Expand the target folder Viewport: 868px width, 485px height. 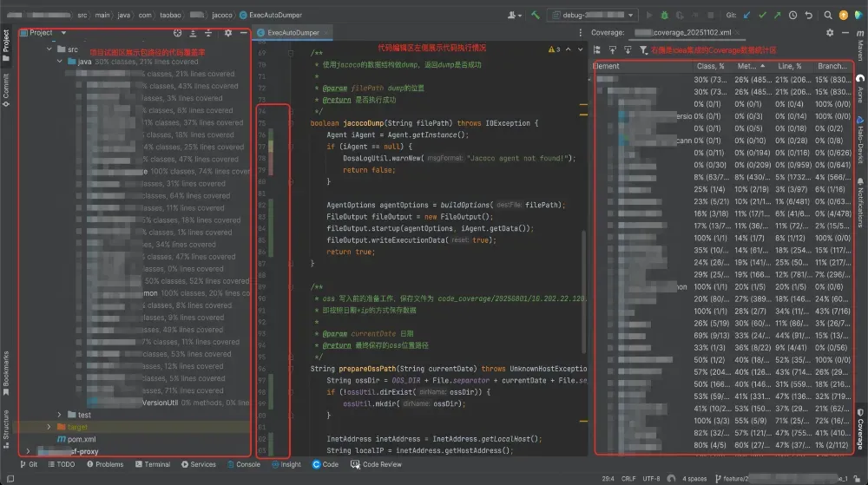pyautogui.click(x=49, y=427)
